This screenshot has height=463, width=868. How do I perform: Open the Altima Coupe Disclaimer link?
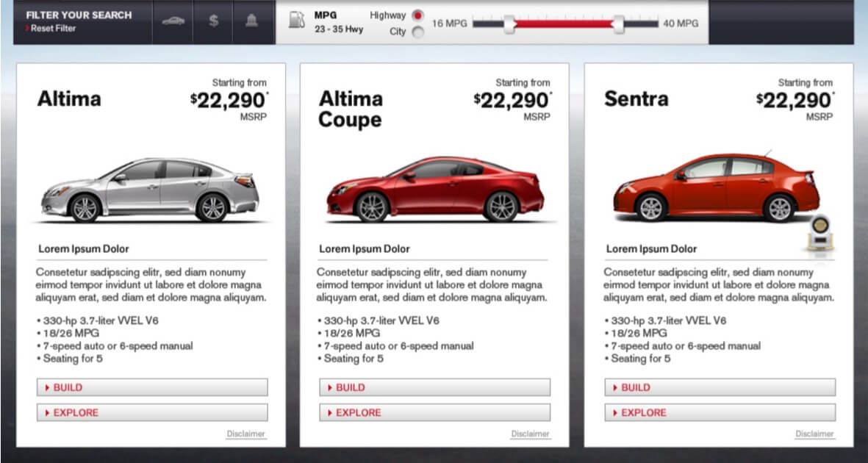[531, 434]
